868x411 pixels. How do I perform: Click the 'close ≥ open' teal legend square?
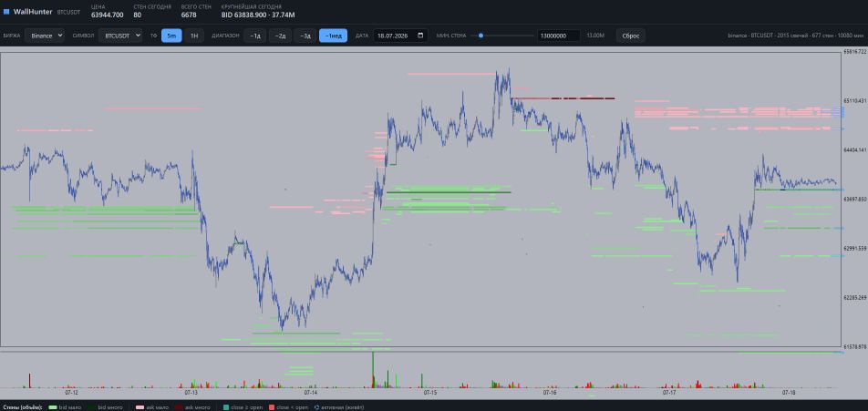point(225,407)
